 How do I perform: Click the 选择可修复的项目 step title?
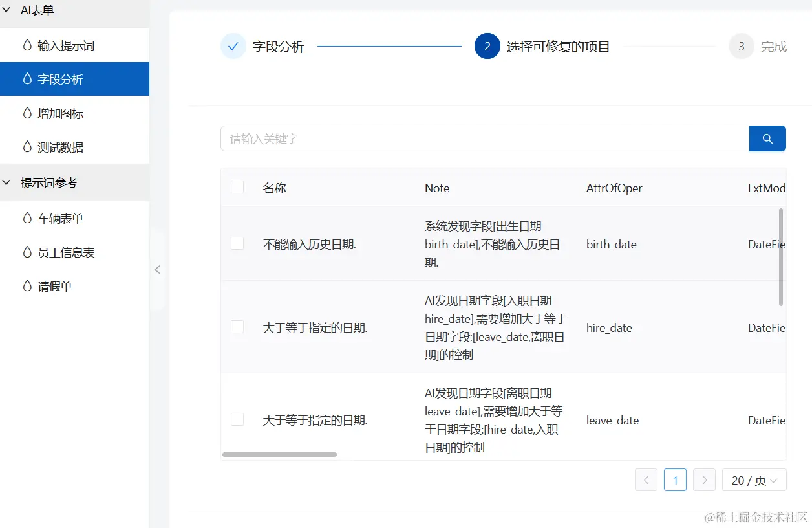[x=559, y=47]
